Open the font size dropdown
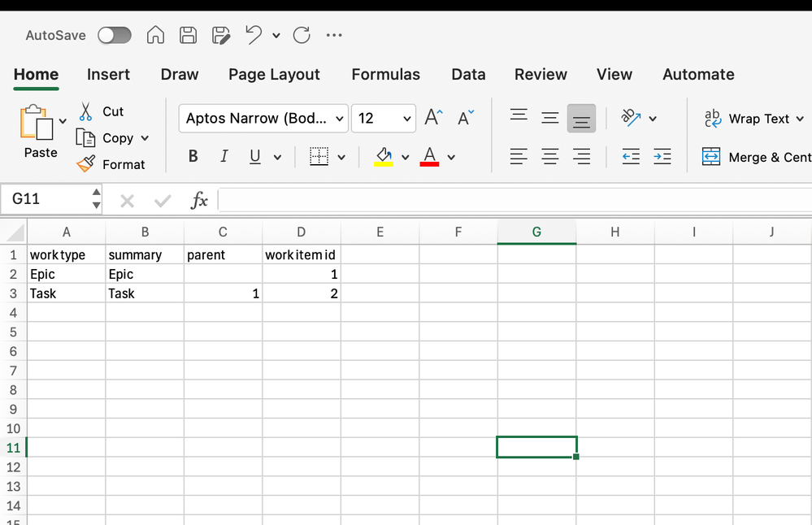Screen dimensions: 812x525 (x=404, y=118)
